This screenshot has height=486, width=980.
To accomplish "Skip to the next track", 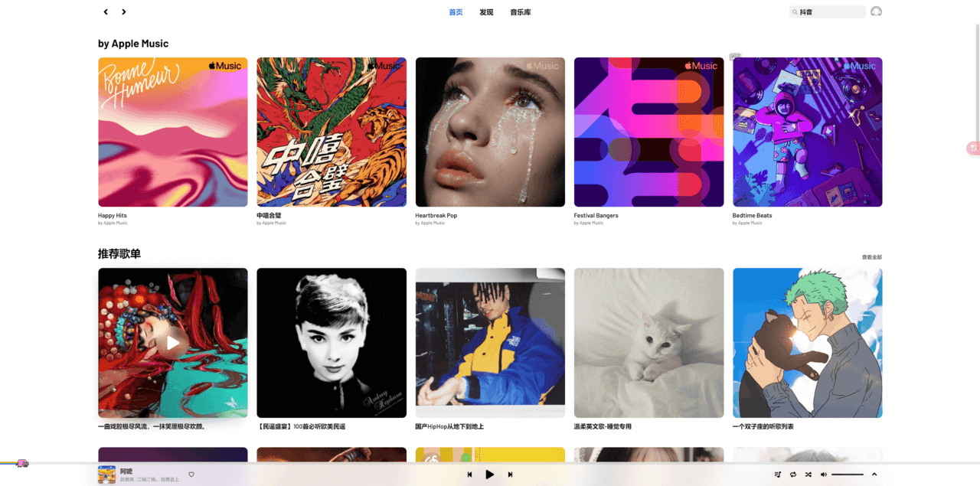I will click(510, 475).
